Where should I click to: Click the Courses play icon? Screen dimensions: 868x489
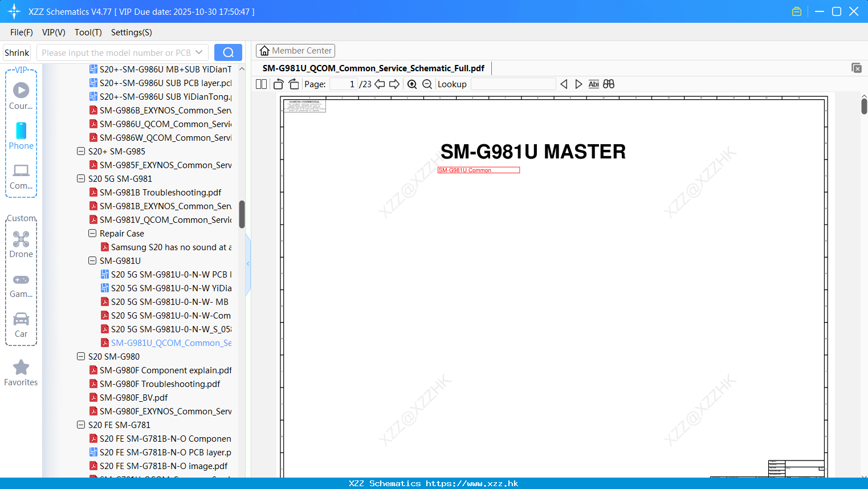[x=21, y=89]
